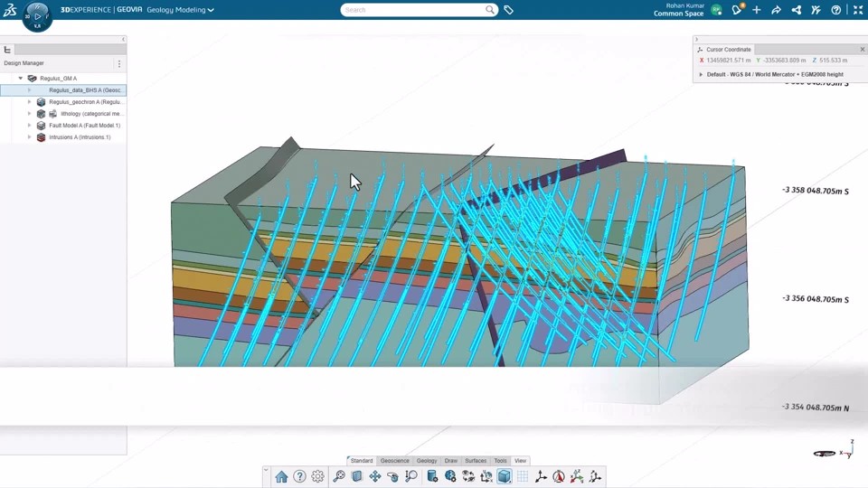The height and width of the screenshot is (488, 868).
Task: Open the globe settings tool
Action: (x=450, y=476)
